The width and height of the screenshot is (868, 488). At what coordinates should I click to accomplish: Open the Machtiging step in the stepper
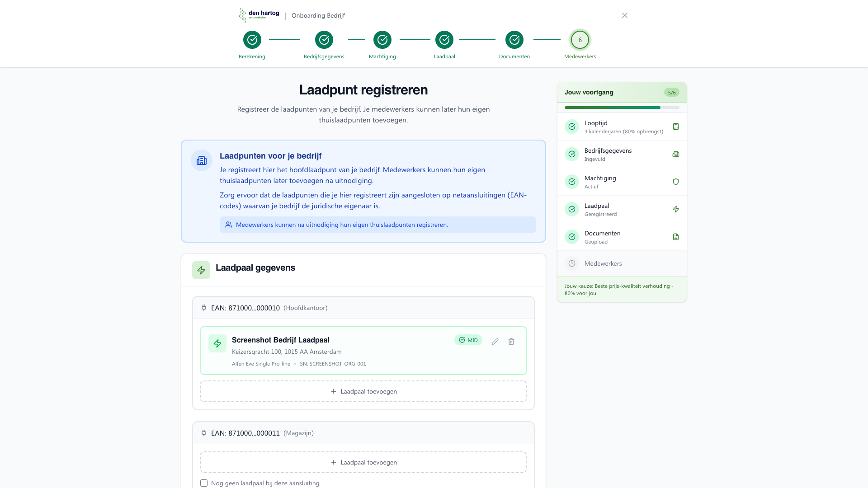pos(382,40)
